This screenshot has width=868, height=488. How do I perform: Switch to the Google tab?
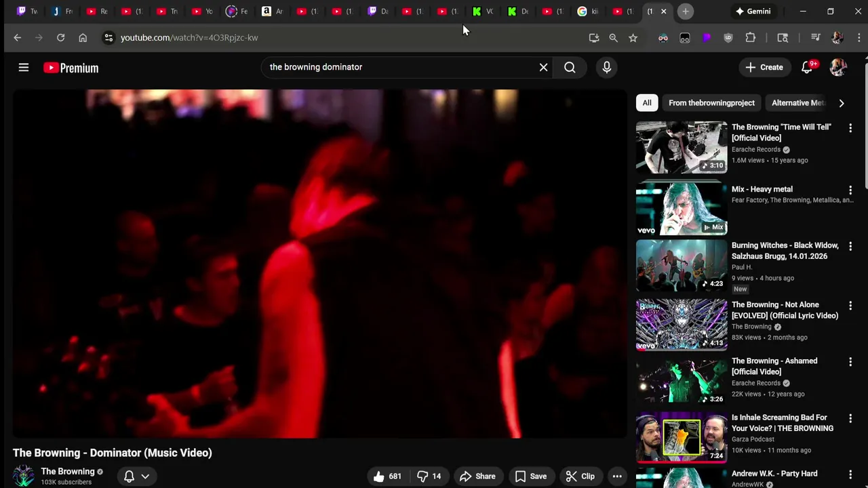coord(588,12)
